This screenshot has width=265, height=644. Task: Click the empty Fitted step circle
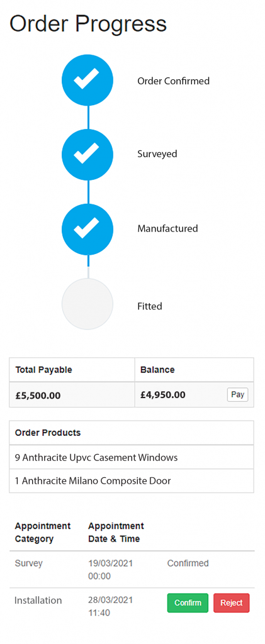87,304
